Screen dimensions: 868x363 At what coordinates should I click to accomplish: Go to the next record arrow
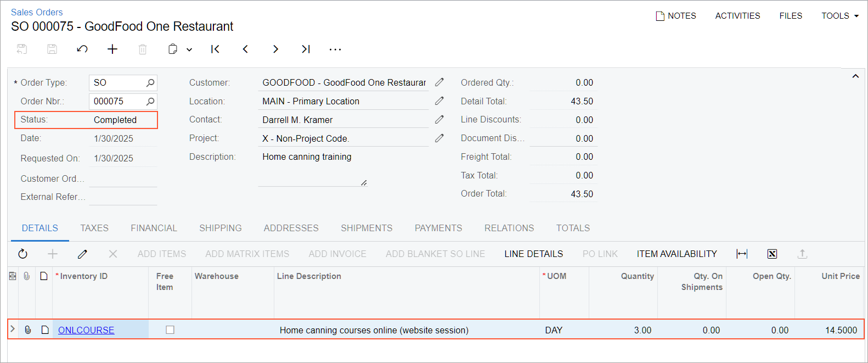click(275, 49)
